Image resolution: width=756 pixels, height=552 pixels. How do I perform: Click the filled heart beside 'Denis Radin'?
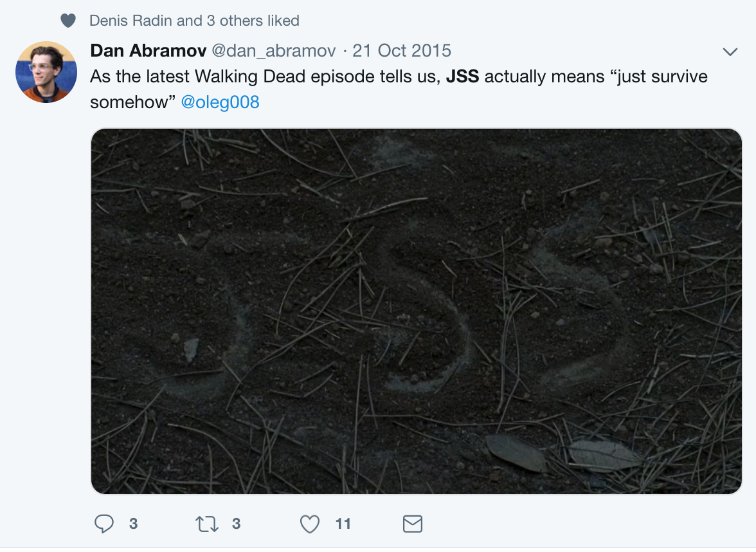[x=68, y=21]
